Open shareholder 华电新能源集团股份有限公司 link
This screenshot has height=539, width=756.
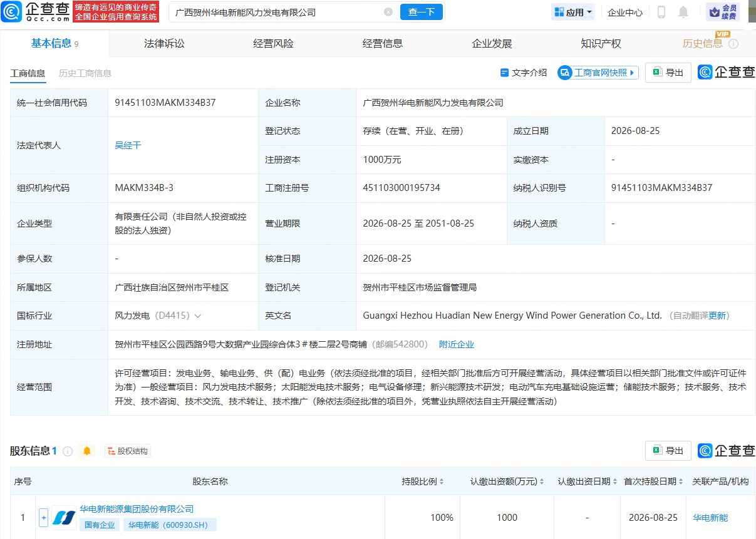[x=137, y=509]
